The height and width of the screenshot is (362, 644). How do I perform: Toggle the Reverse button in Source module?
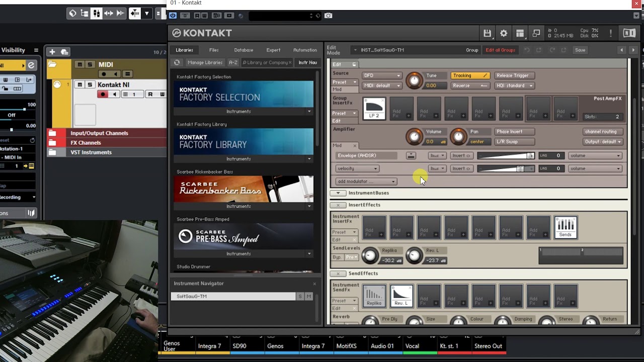click(470, 85)
